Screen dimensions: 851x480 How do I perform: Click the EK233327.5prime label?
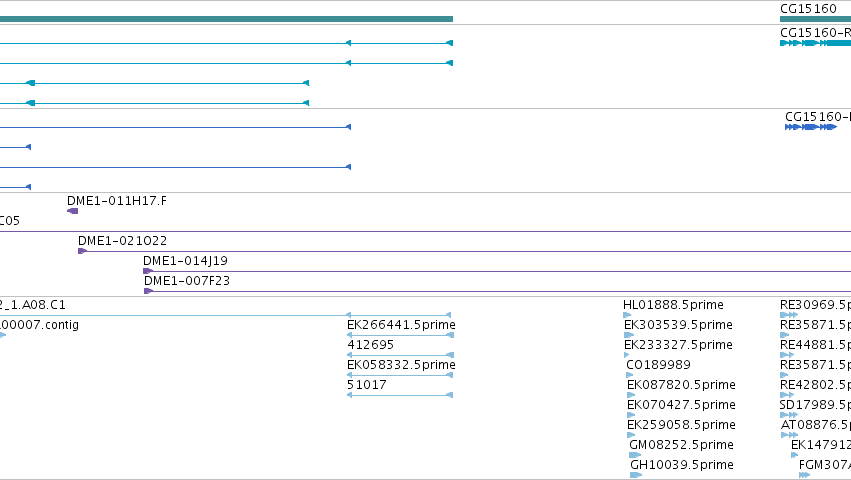[x=678, y=345]
